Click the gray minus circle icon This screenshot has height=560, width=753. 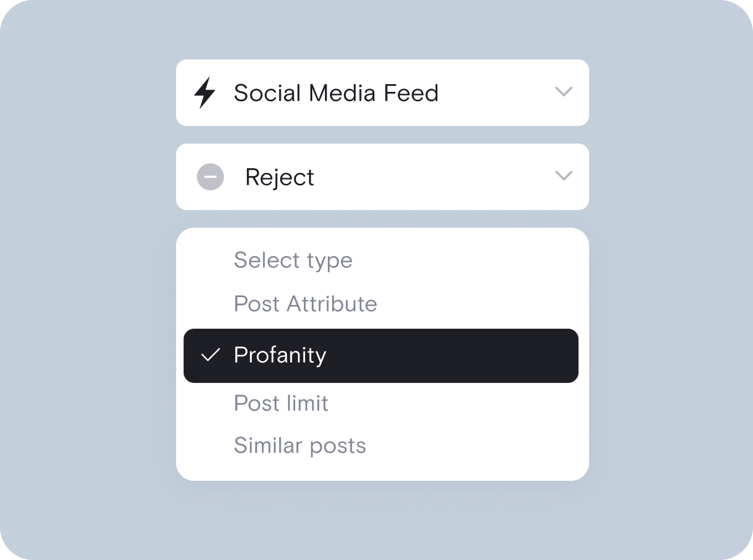tap(210, 177)
